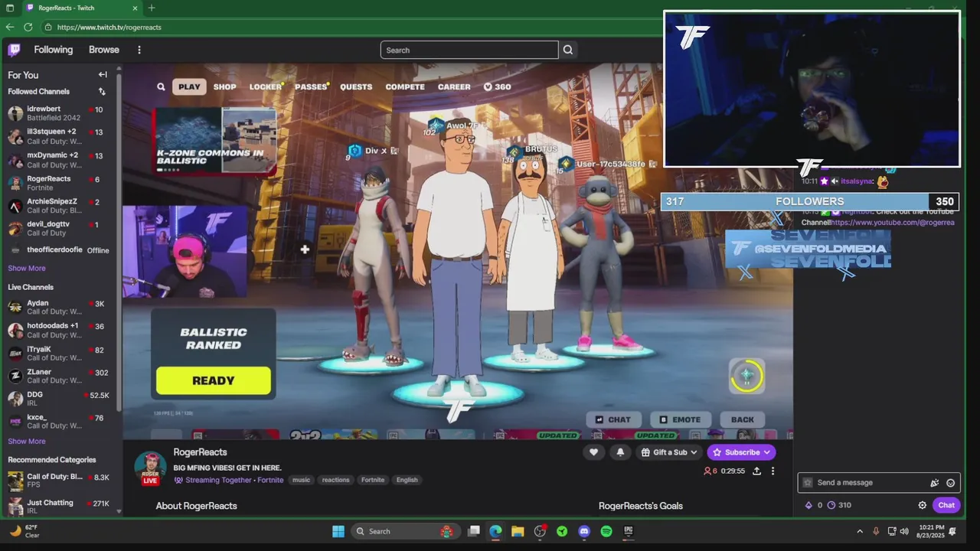The image size is (980, 551).
Task: Open stream options three-dot menu
Action: point(773,471)
